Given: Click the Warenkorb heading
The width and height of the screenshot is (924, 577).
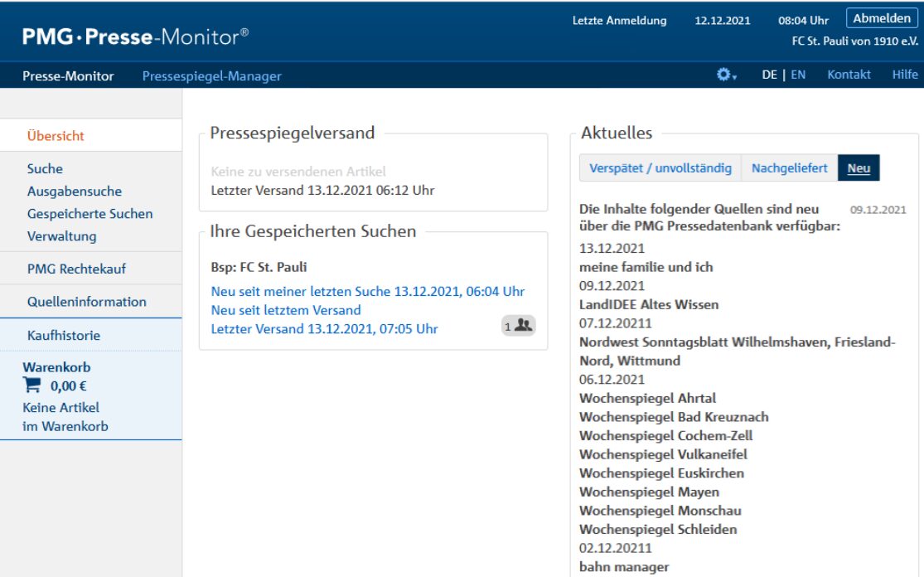Looking at the screenshot, I should 56,367.
